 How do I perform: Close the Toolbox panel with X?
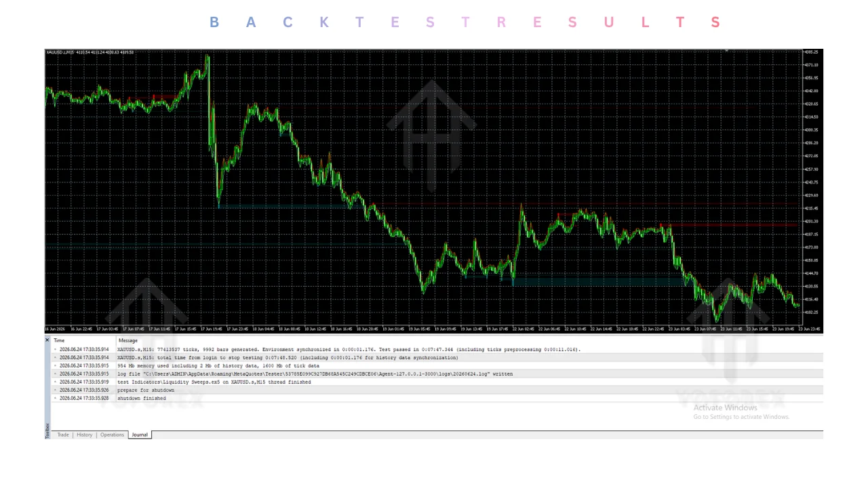click(47, 340)
